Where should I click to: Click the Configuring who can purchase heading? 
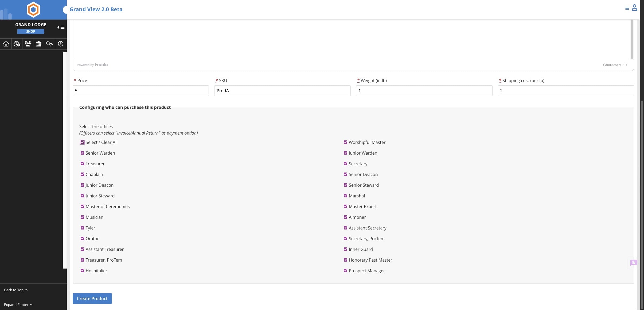click(x=125, y=107)
